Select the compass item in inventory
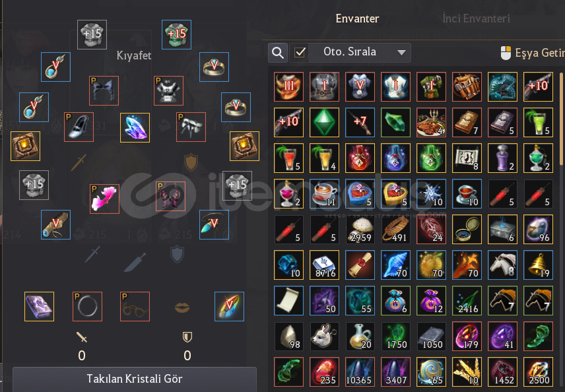 [467, 230]
